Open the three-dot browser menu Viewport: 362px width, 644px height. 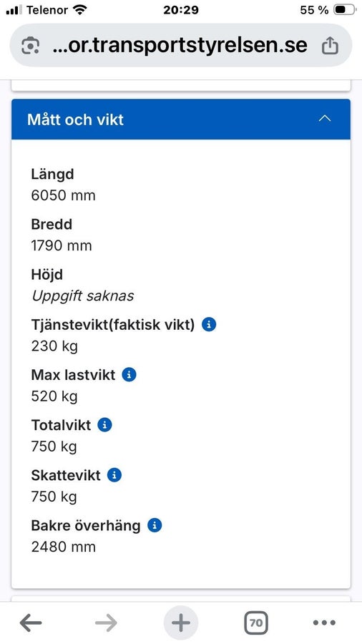(x=324, y=623)
